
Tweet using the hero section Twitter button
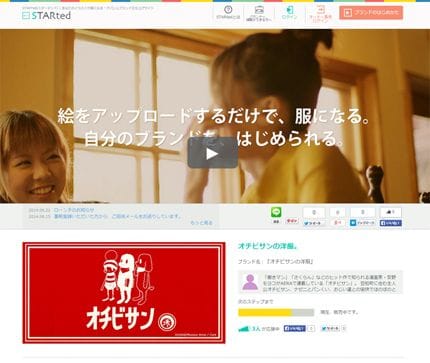click(x=314, y=223)
